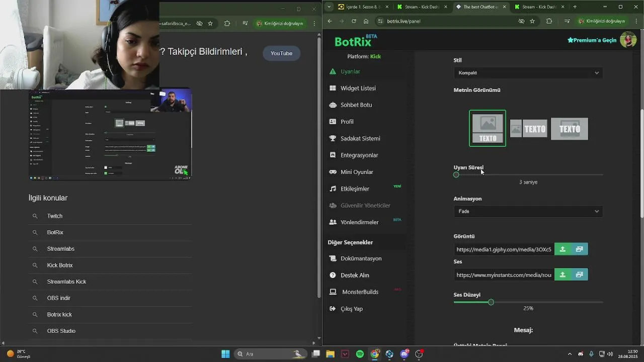Click Çıkış Yap to log out
This screenshot has width=644, height=362.
pos(351,309)
